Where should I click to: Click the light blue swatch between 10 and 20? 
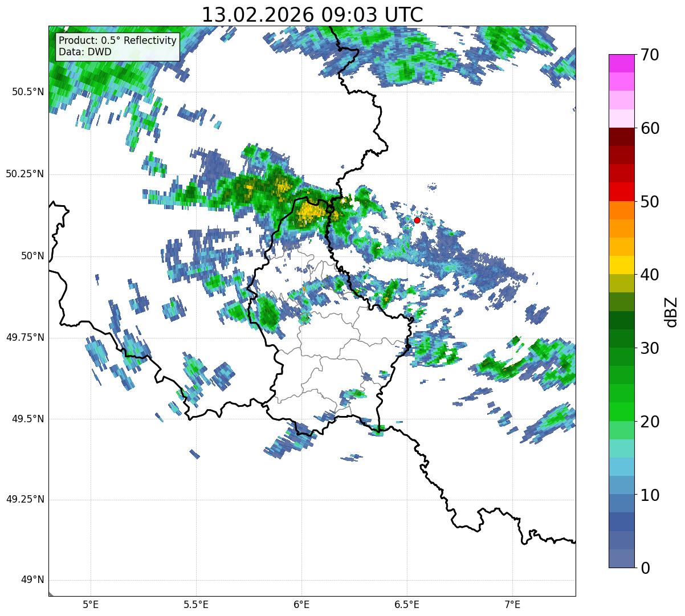point(621,467)
